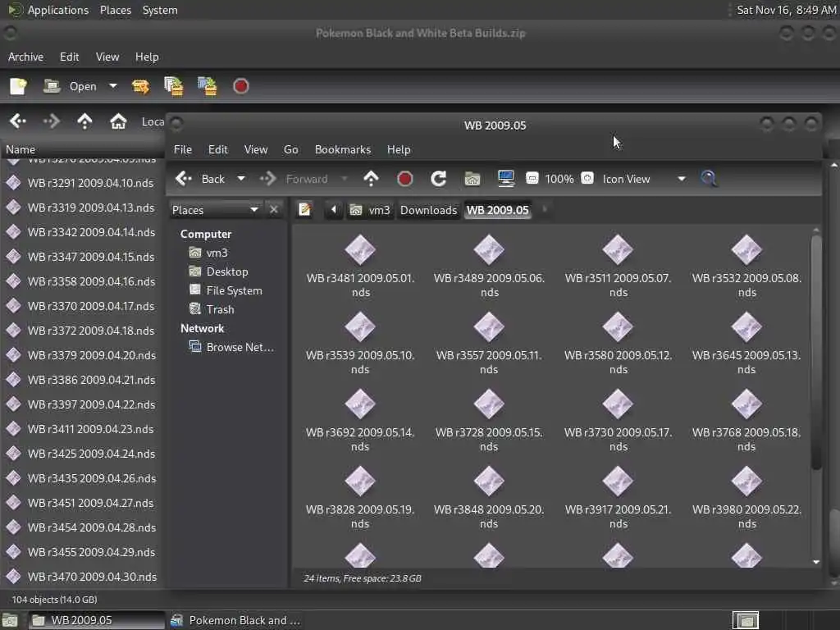Viewport: 840px width, 630px height.
Task: Click the zoom in icon beside 100%
Action: pos(587,178)
